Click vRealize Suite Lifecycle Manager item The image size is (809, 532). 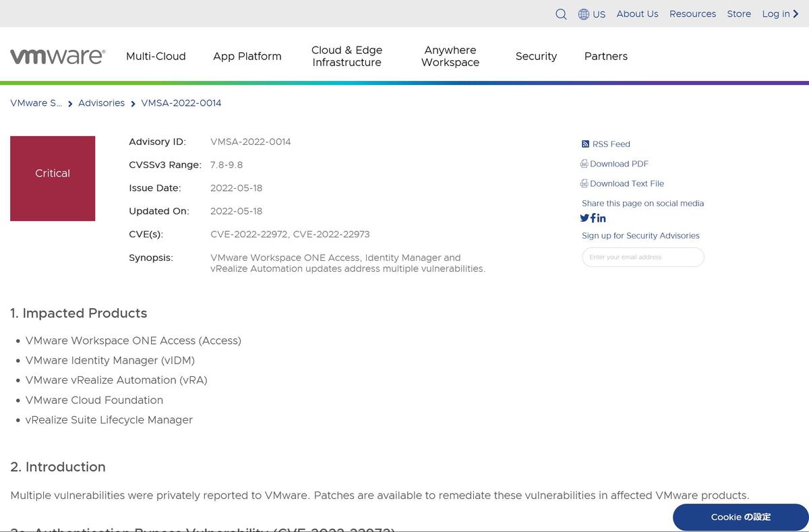(109, 420)
